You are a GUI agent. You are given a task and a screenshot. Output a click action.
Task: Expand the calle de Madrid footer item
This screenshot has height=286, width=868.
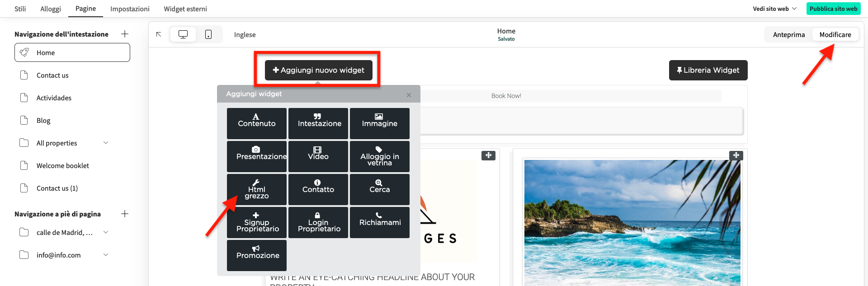coord(106,232)
